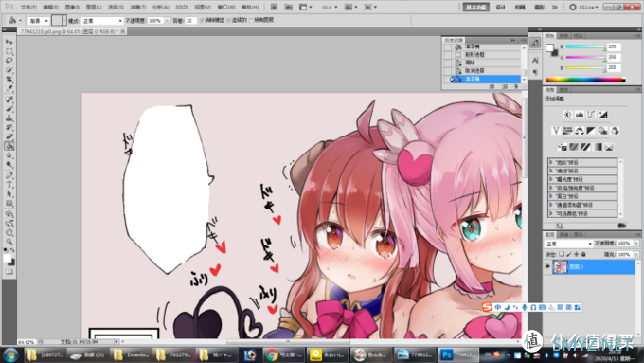Viewport: 644px width, 363px height.
Task: Add a Photo Filter adjustment
Action: 603,131
